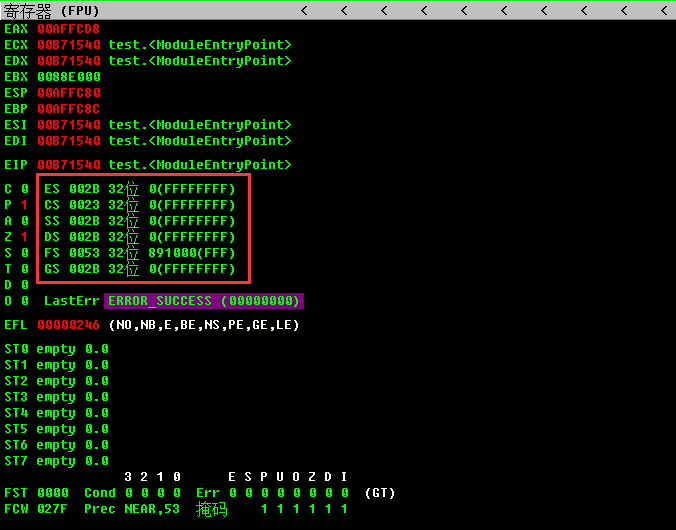676x530 pixels.
Task: Click test.<ModuleEntryPoint> comment in ECX row
Action: coord(200,45)
